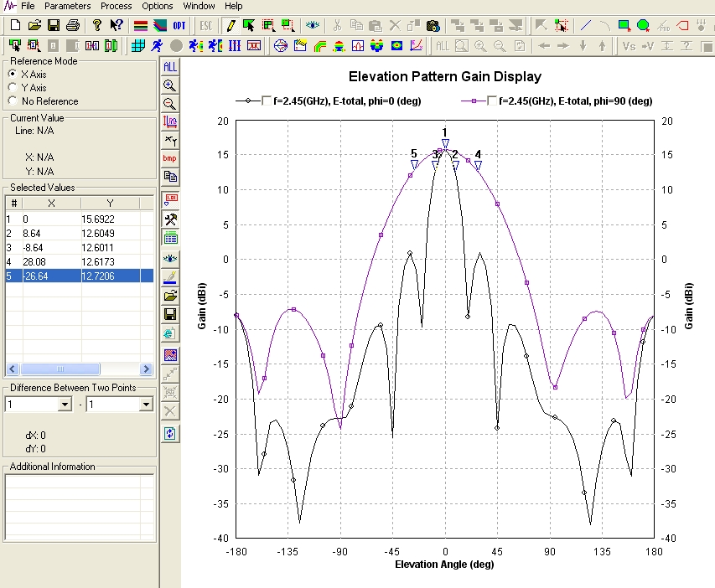The image size is (715, 588).
Task: Click the zoom in magnifier in vertical toolbar
Action: coord(170,85)
